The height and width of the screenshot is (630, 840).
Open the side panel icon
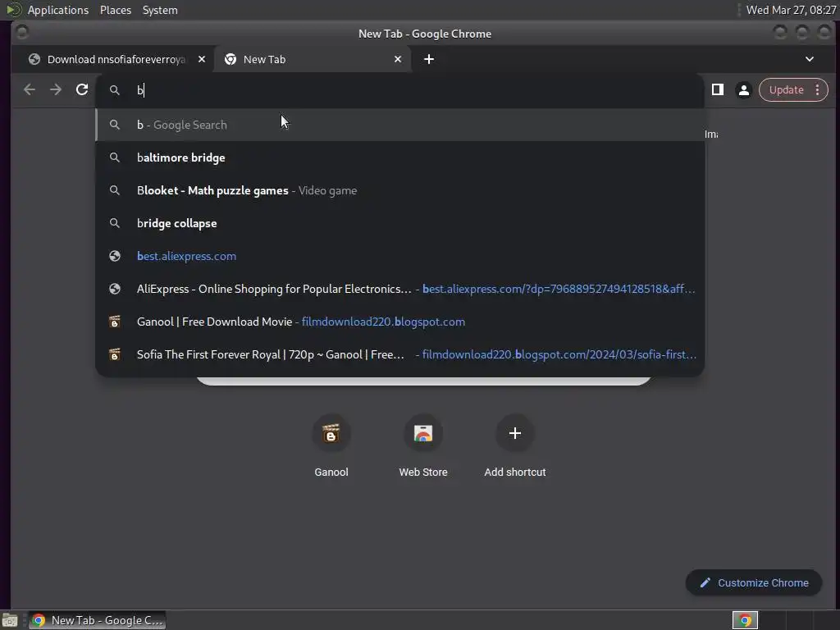[717, 90]
